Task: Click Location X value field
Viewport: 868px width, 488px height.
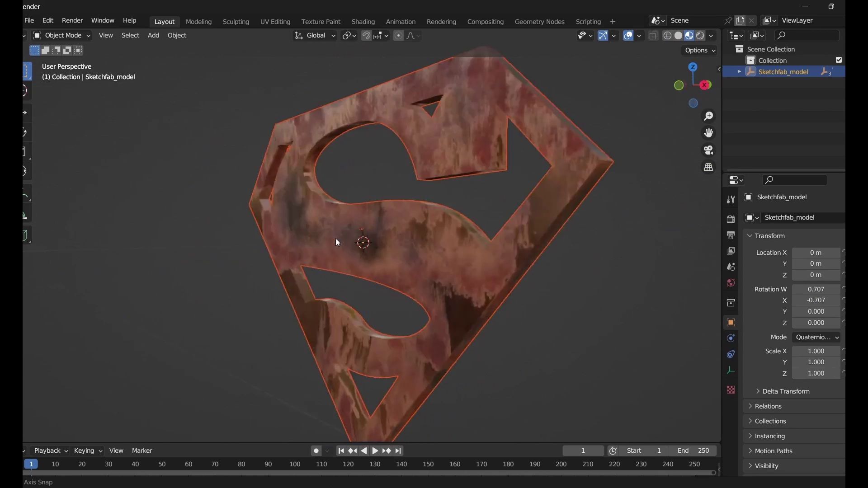Action: point(816,253)
